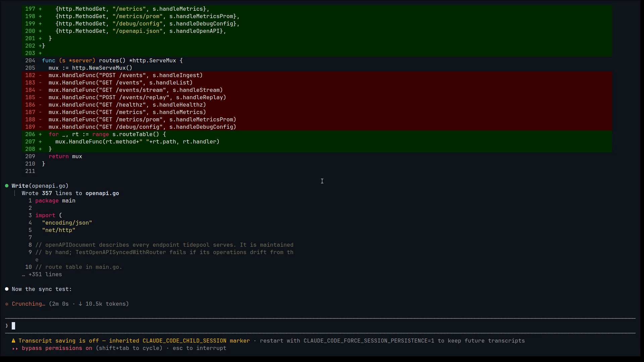Click removed line 184 'GET /events/stream' handler
Screen dimensions: 644x362
[317, 90]
